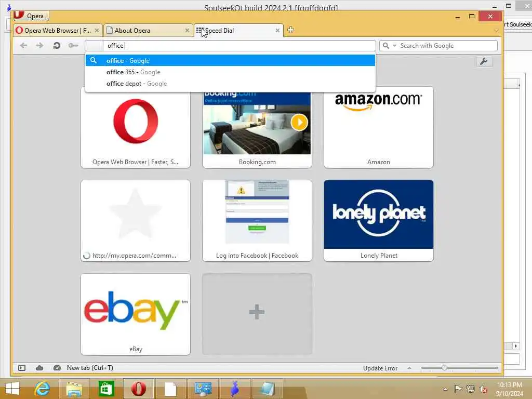The height and width of the screenshot is (399, 532).
Task: Add a new speed dial entry
Action: (x=257, y=314)
